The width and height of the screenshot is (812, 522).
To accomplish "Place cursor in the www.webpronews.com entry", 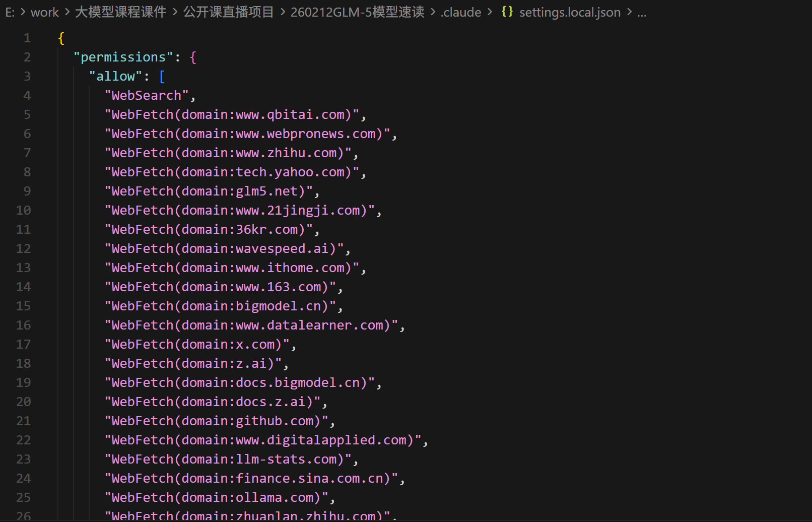I will (x=247, y=134).
